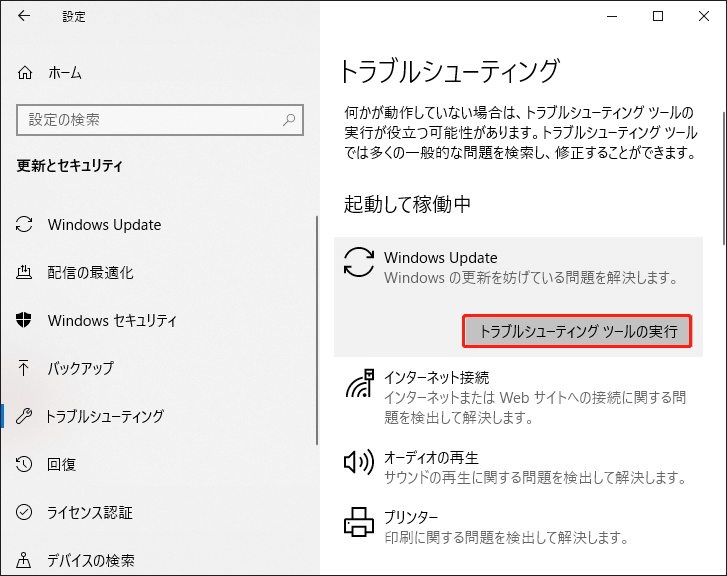Click the トラブルシューティング page heading
The width and height of the screenshot is (727, 576).
click(451, 71)
